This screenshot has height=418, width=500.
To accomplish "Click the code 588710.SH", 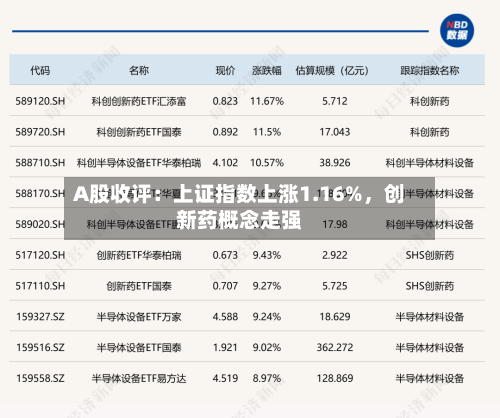I will pos(40,163).
